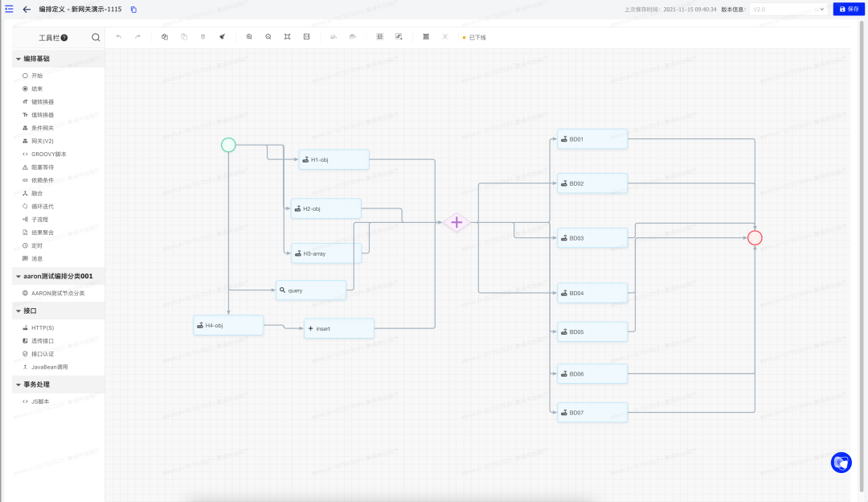Click the blue support chat bubble icon

[841, 463]
